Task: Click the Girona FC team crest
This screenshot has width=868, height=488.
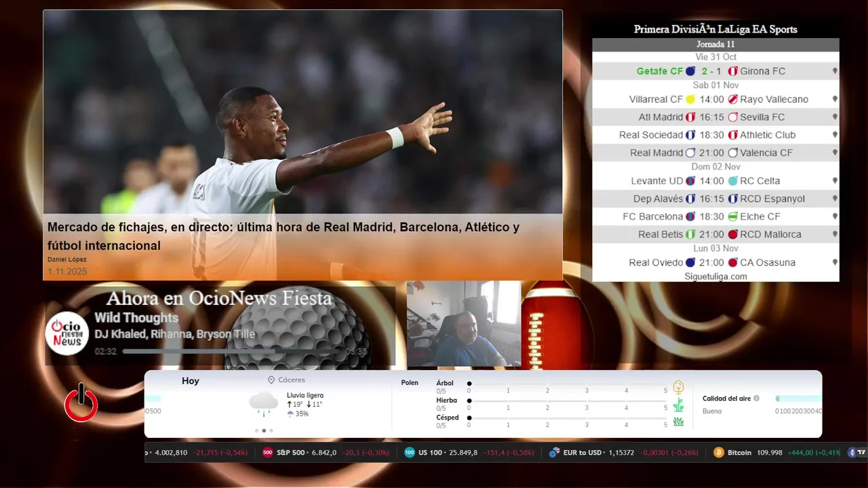Action: [x=732, y=71]
